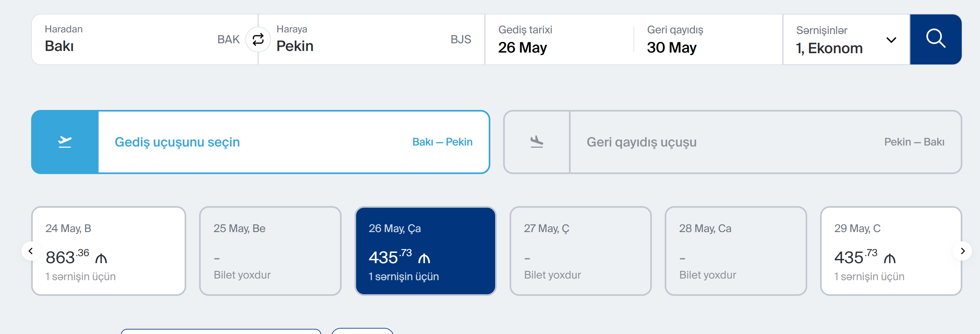The image size is (980, 334).
Task: Swap origin and destination cities
Action: coord(258,39)
